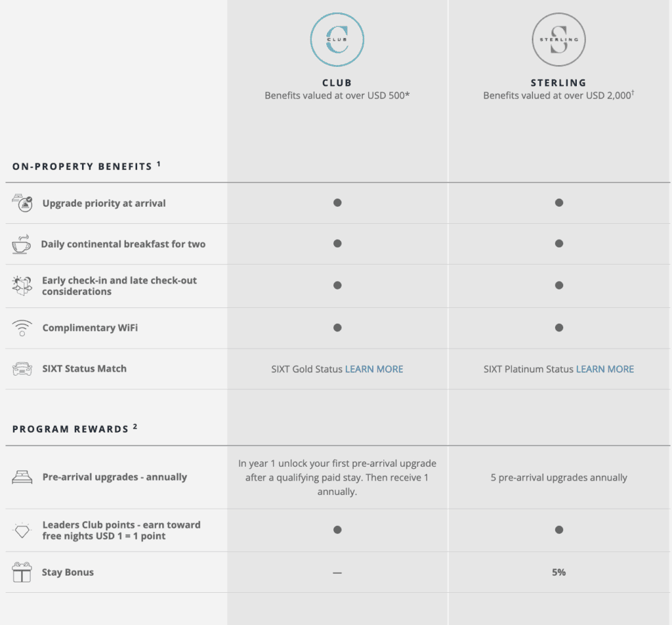Image resolution: width=672 pixels, height=625 pixels.
Task: Click the bed icon for pre-arrival upgrades
Action: click(x=22, y=477)
